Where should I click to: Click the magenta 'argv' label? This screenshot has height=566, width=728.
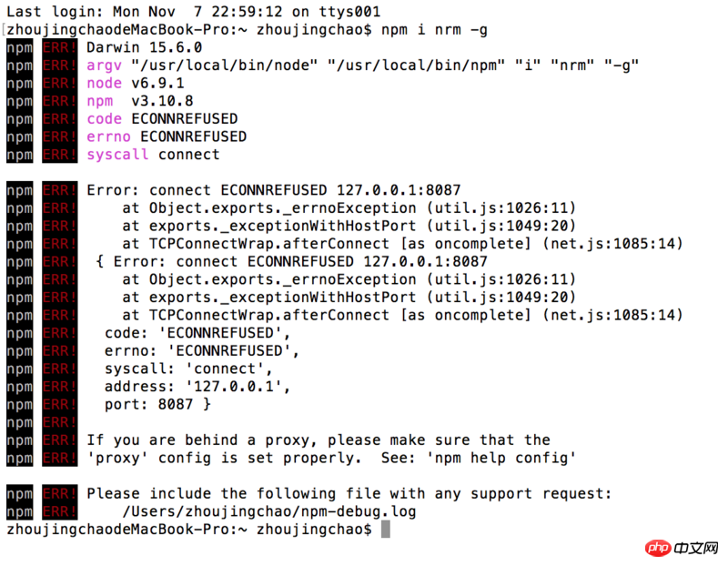pos(104,66)
